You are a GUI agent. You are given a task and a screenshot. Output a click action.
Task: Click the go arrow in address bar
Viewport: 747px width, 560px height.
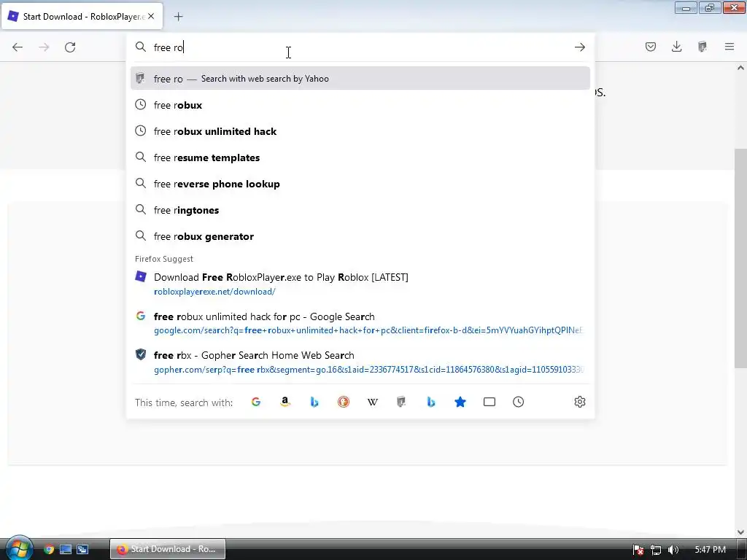[x=580, y=47]
